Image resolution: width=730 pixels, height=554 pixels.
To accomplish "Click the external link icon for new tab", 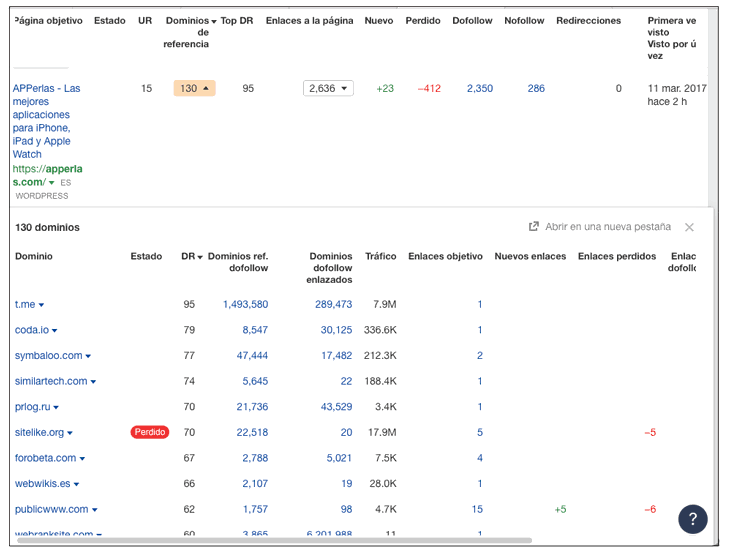I will [534, 227].
